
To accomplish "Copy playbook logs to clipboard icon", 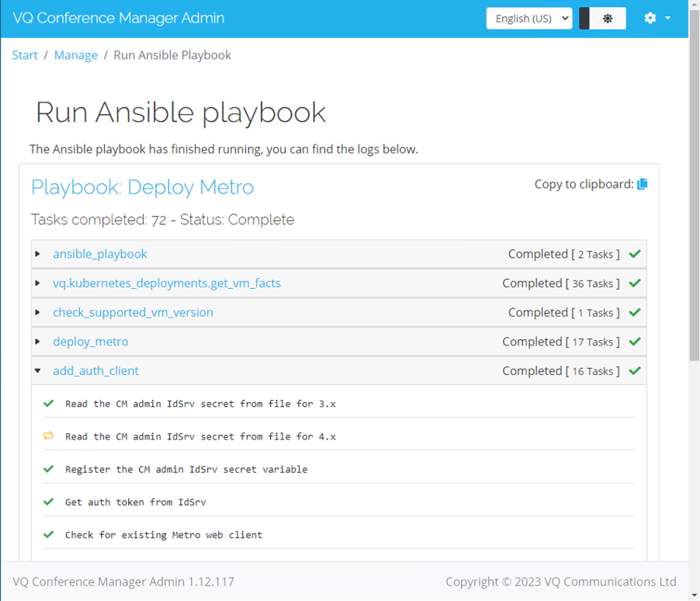I will point(642,184).
